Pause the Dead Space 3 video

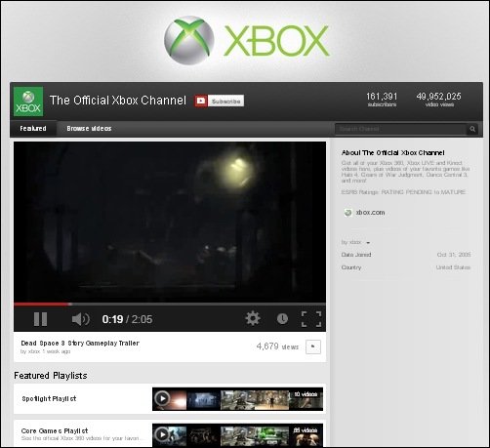(x=40, y=319)
